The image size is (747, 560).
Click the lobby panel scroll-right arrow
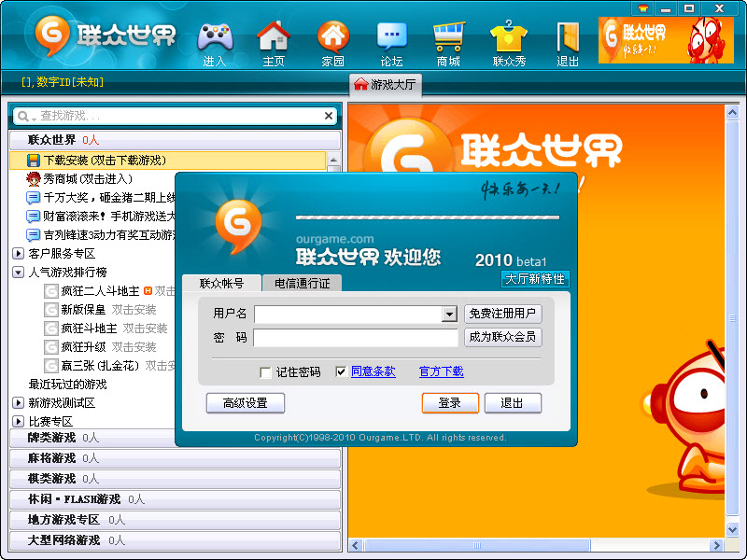715,545
